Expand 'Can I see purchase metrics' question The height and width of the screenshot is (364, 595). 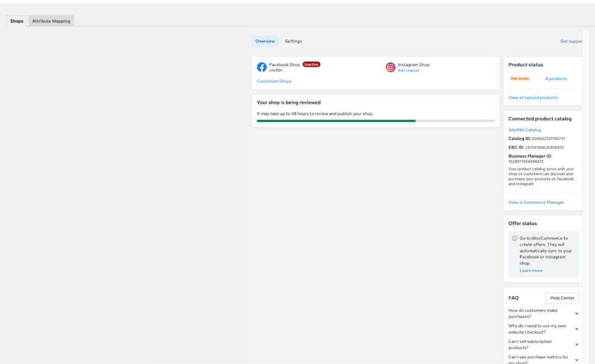543,359
